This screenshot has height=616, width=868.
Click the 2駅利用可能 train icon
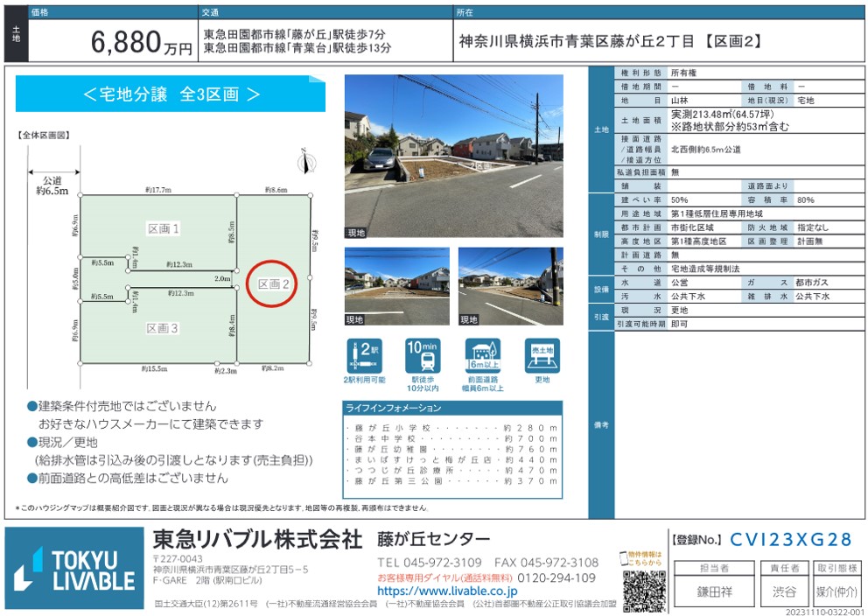[364, 356]
